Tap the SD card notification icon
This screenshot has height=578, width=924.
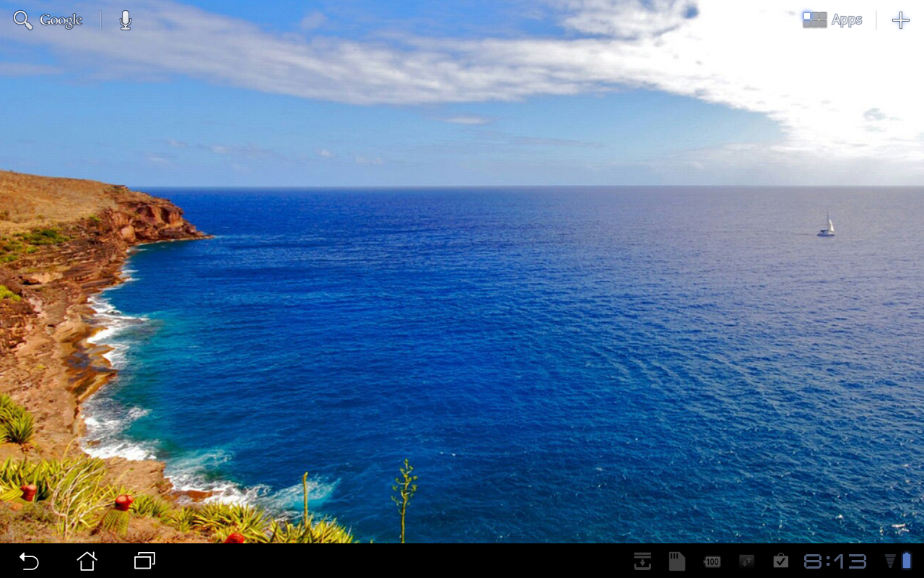pyautogui.click(x=676, y=561)
